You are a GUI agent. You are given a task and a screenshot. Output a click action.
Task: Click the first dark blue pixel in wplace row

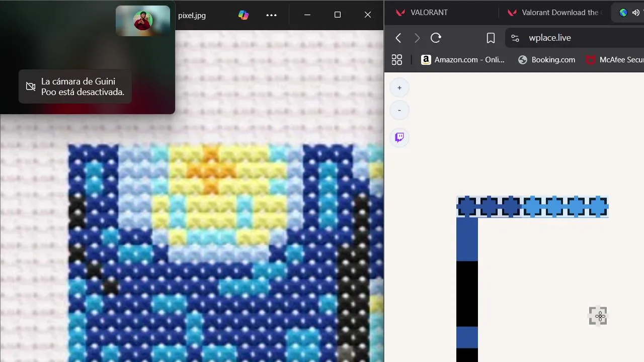pyautogui.click(x=467, y=207)
